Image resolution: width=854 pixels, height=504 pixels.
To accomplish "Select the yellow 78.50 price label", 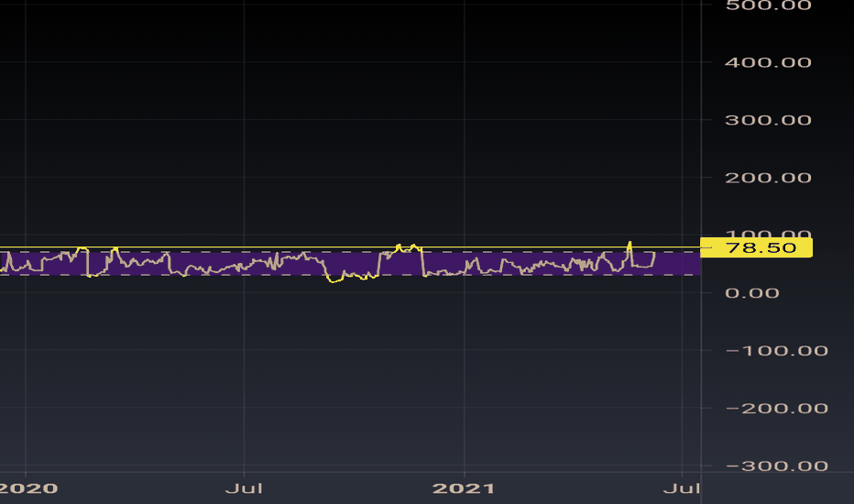I will [756, 247].
